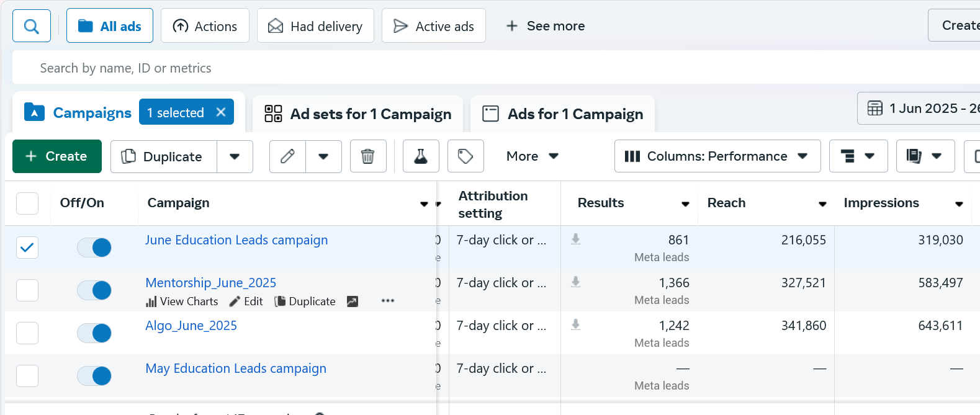Open Ads for 1 Campaign tab
Image resolution: width=980 pixels, height=415 pixels.
click(563, 114)
